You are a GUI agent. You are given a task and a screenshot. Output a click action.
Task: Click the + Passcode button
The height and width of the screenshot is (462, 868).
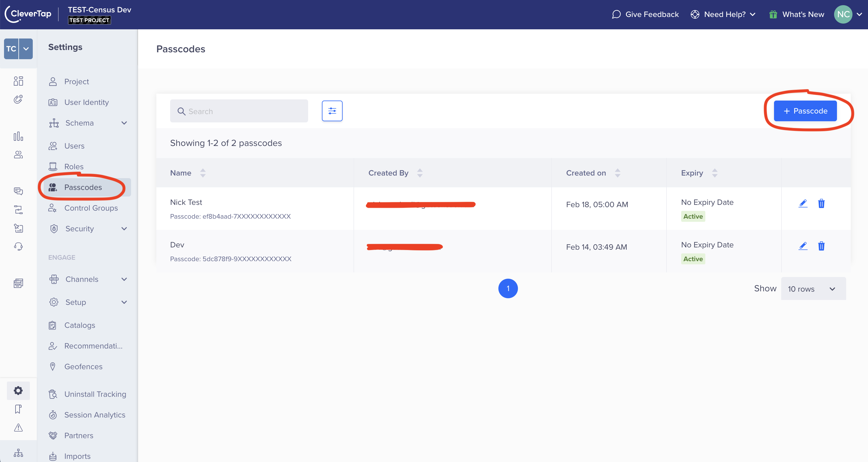point(805,111)
